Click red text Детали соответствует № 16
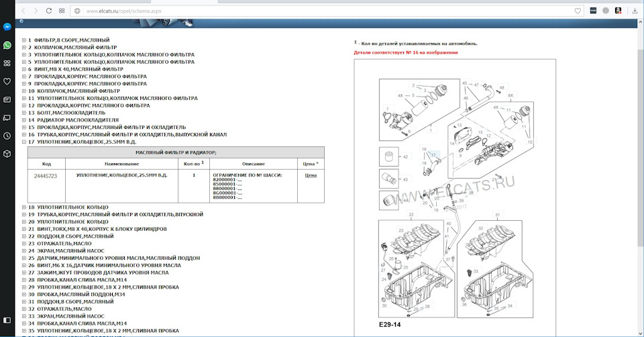 pyautogui.click(x=406, y=52)
